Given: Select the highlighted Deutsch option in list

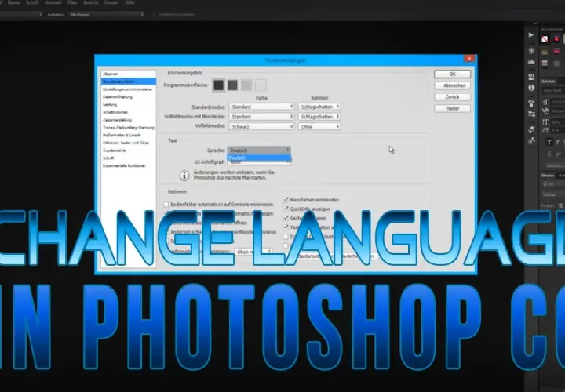Looking at the screenshot, I should pyautogui.click(x=259, y=158).
